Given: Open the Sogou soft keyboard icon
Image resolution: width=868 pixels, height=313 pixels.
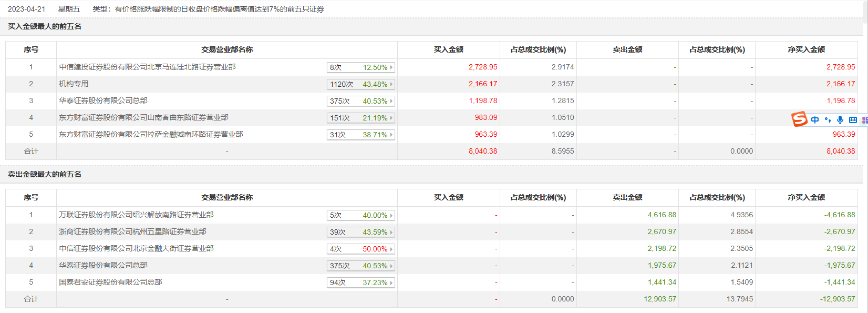Looking at the screenshot, I should point(853,120).
